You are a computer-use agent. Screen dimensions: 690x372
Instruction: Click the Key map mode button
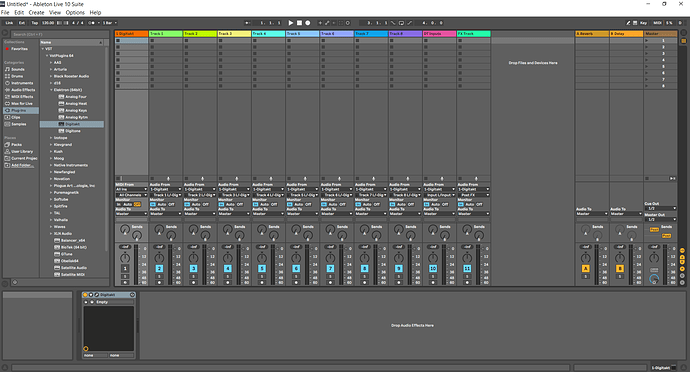644,23
